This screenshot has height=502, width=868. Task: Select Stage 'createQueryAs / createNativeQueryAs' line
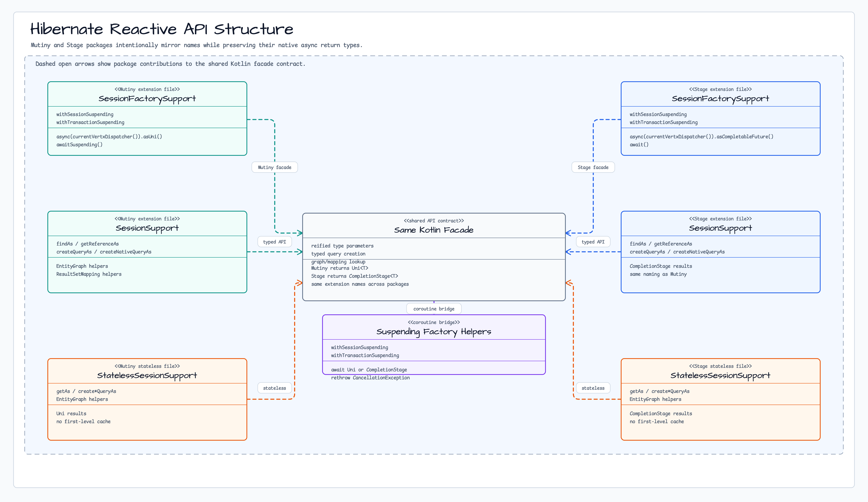point(677,252)
